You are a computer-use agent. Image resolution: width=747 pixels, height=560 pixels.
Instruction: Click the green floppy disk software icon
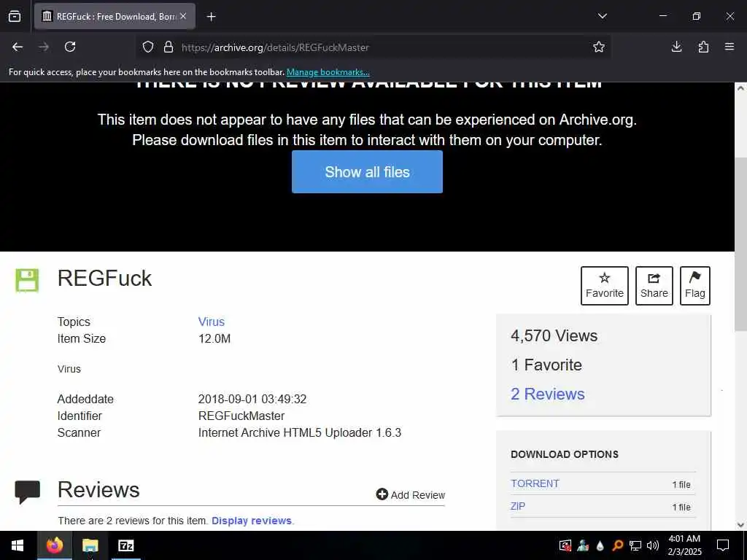click(x=27, y=280)
